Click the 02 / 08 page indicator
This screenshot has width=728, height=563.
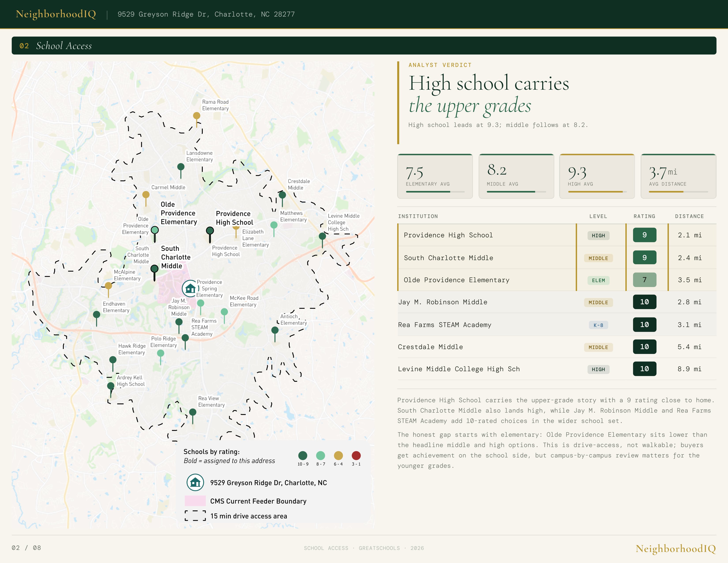pos(26,548)
